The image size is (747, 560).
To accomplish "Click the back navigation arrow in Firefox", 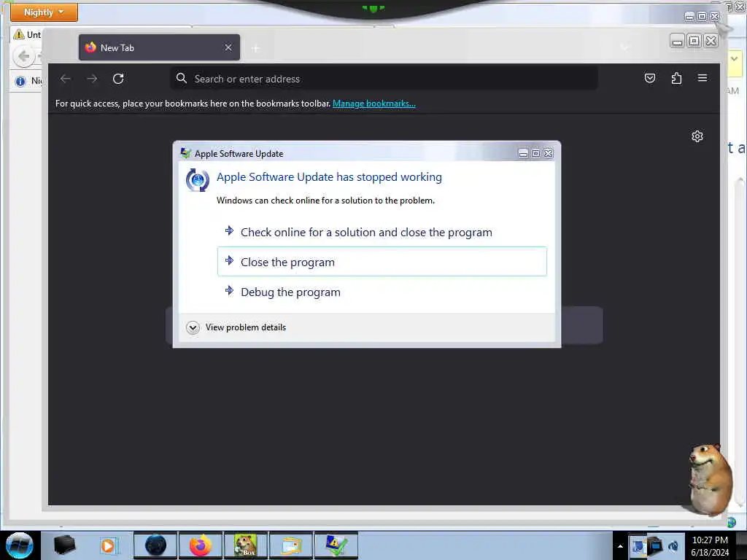I will click(x=66, y=79).
